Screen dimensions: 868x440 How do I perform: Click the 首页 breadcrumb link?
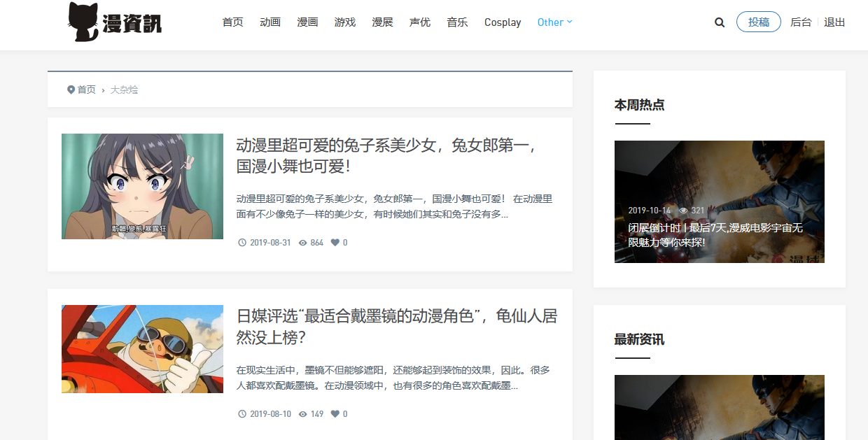(x=86, y=90)
